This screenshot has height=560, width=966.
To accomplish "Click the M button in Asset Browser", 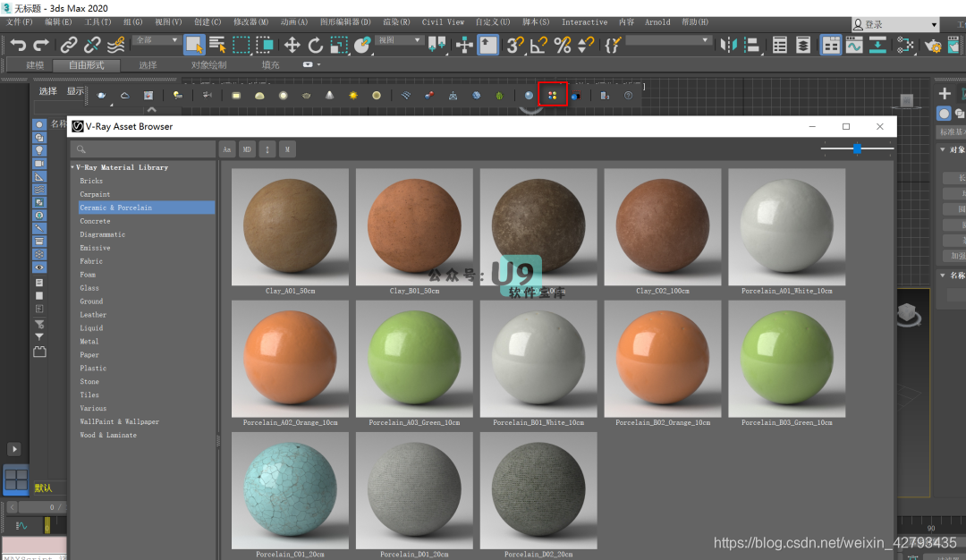I will [287, 149].
